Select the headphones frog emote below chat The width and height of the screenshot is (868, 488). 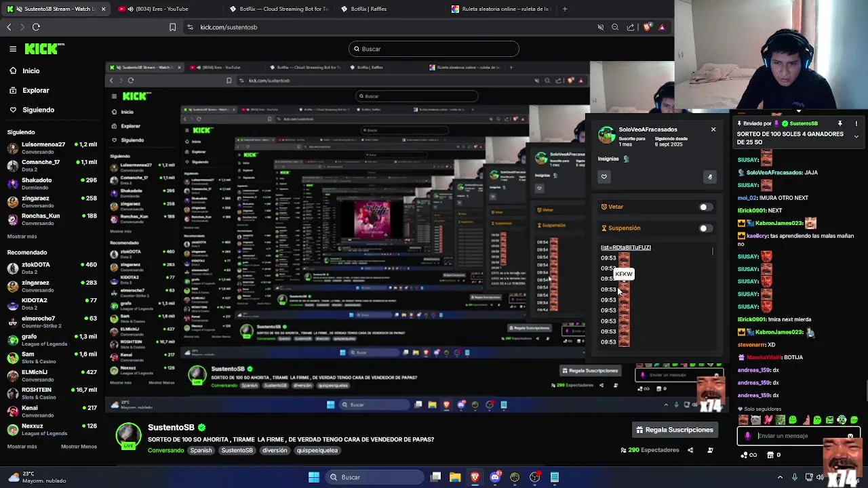tap(842, 420)
